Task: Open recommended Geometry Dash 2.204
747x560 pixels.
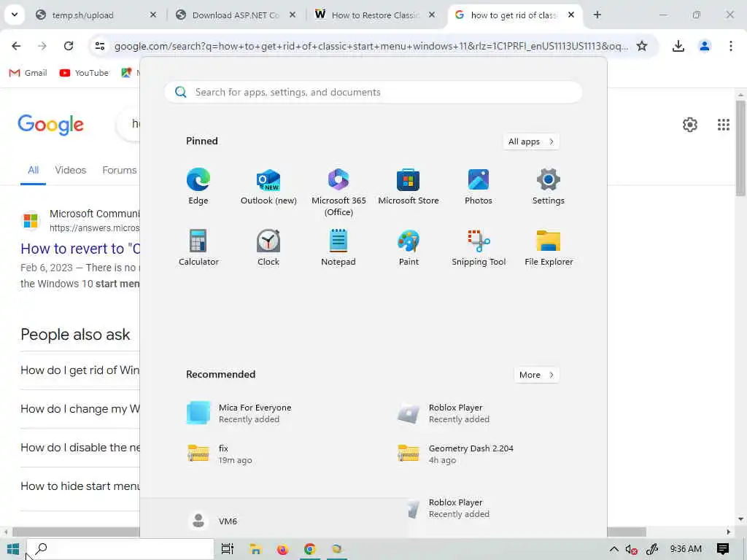Action: (455, 454)
